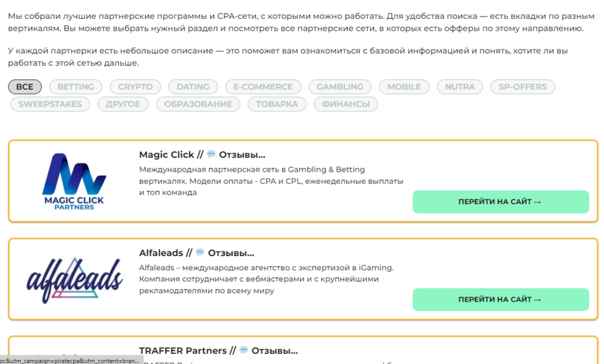Open the Alfaleads logo image
This screenshot has width=604, height=364.
click(74, 279)
